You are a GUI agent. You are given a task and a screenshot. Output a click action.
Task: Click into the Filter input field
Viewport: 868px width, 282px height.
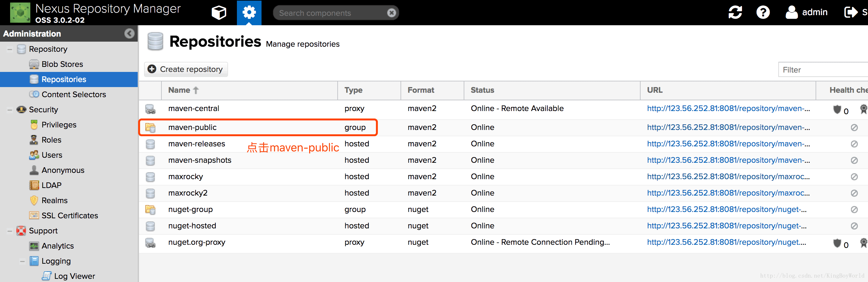tap(822, 70)
